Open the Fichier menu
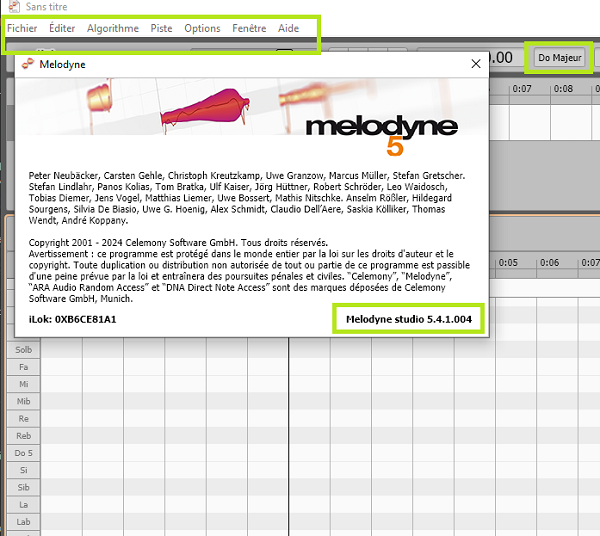600x536 pixels. (22, 28)
